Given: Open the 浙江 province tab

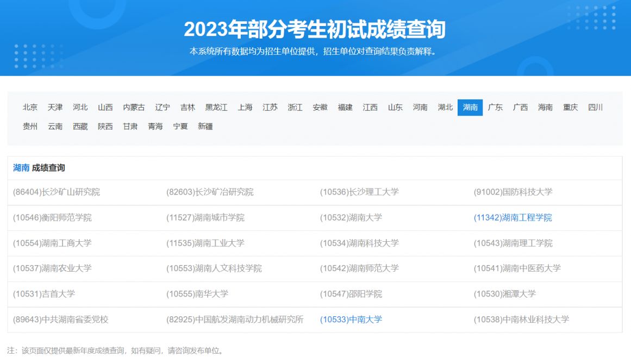Looking at the screenshot, I should click(295, 108).
